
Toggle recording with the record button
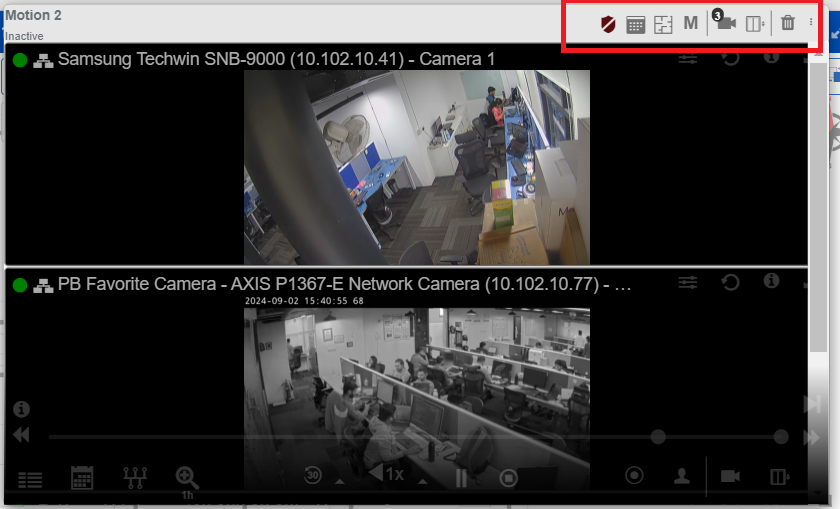tap(634, 476)
